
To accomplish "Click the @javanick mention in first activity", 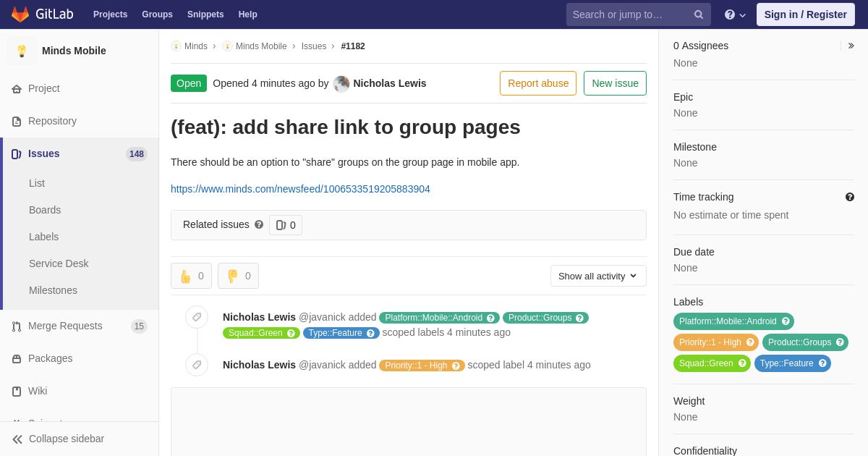I will pos(322,317).
